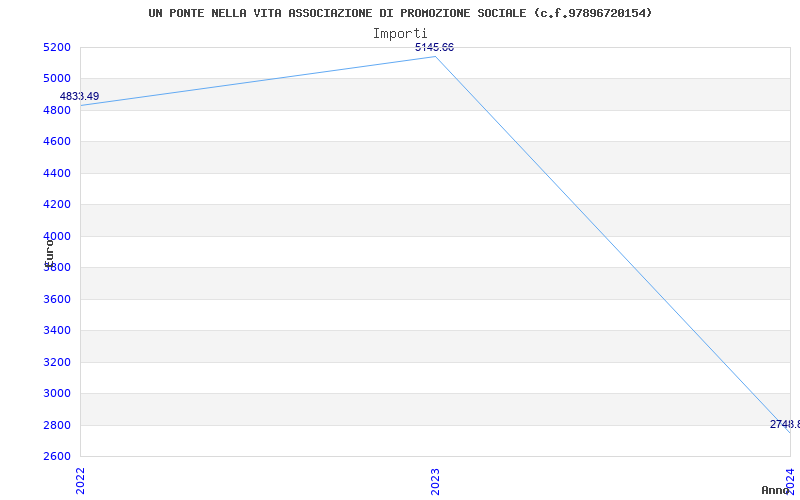This screenshot has height=500, width=800.
Task: Click the 2600 y-axis tick label
Action: pos(57,456)
